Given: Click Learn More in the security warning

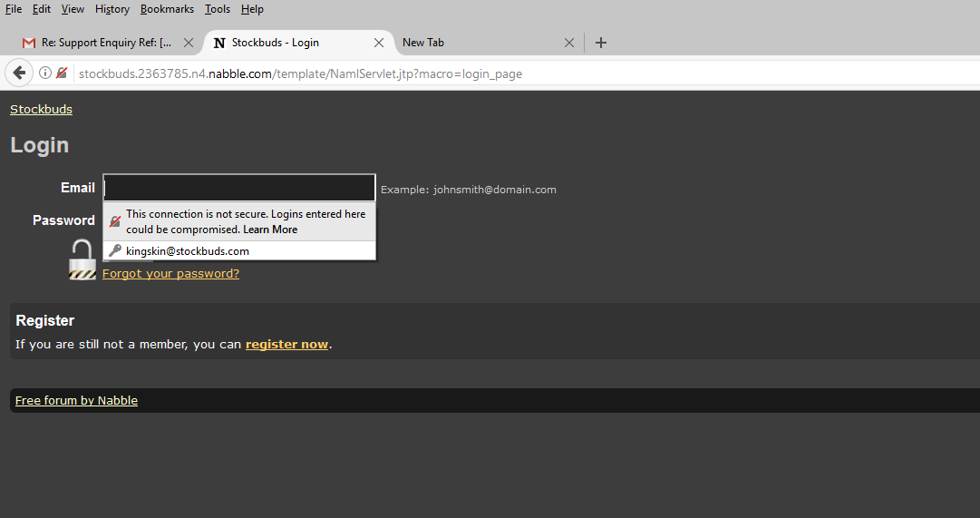Looking at the screenshot, I should pos(270,230).
